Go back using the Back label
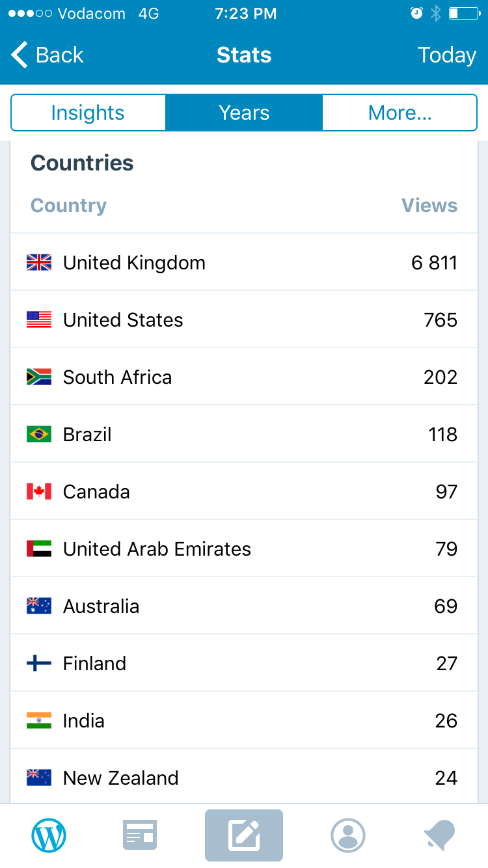The width and height of the screenshot is (488, 868). pos(60,55)
